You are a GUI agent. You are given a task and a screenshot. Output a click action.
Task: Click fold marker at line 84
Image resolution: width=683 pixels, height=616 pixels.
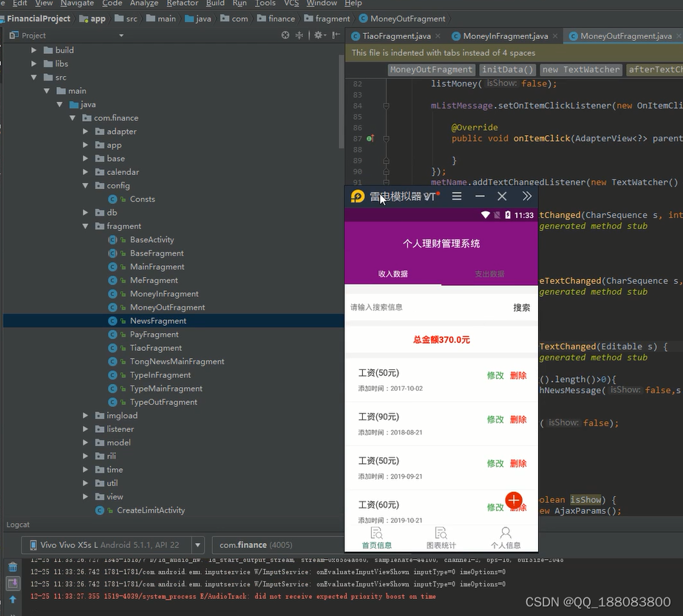tap(386, 106)
